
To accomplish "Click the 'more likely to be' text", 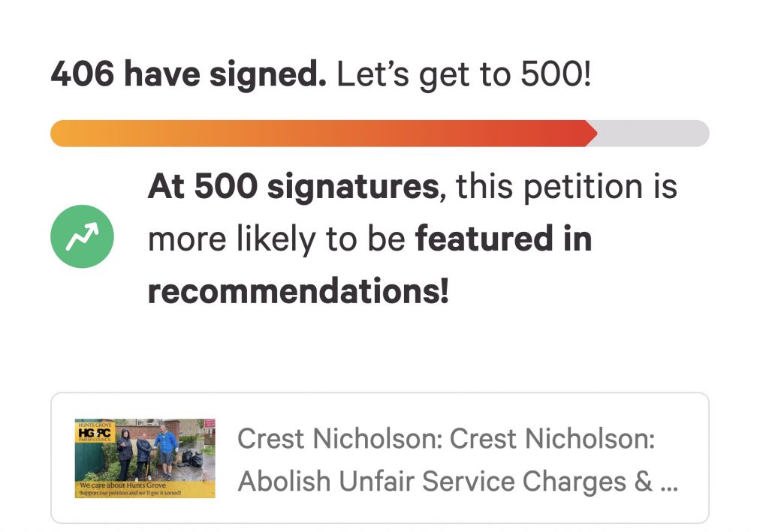I will pos(276,239).
